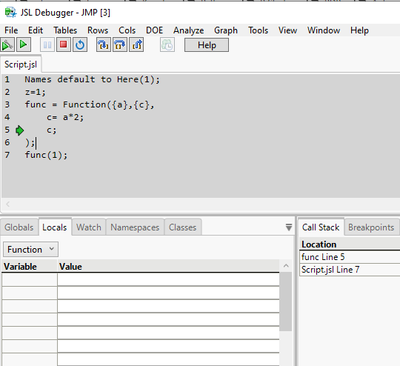
Task: Click the Step Over icon
Action: click(x=120, y=45)
